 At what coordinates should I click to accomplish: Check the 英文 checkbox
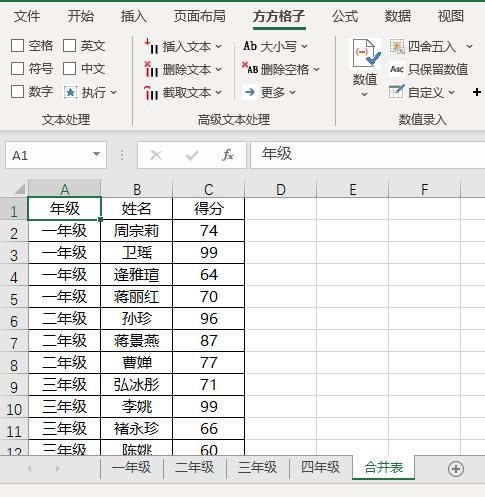69,46
